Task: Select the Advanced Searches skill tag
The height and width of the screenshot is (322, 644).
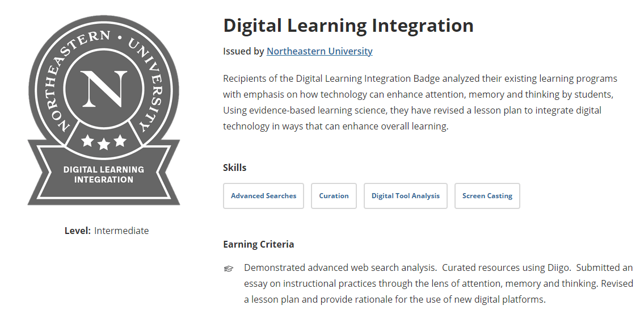Action: [263, 196]
